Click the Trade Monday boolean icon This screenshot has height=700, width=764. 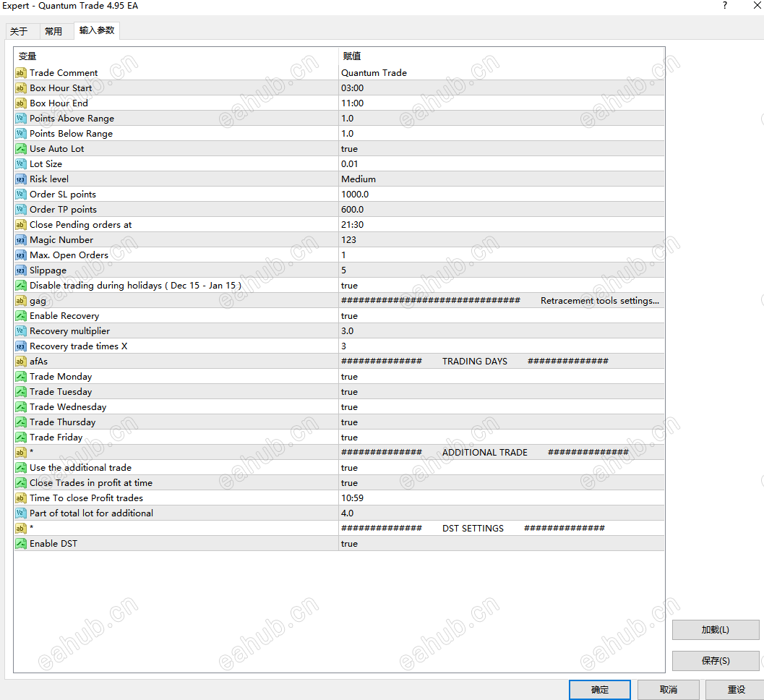coord(20,376)
